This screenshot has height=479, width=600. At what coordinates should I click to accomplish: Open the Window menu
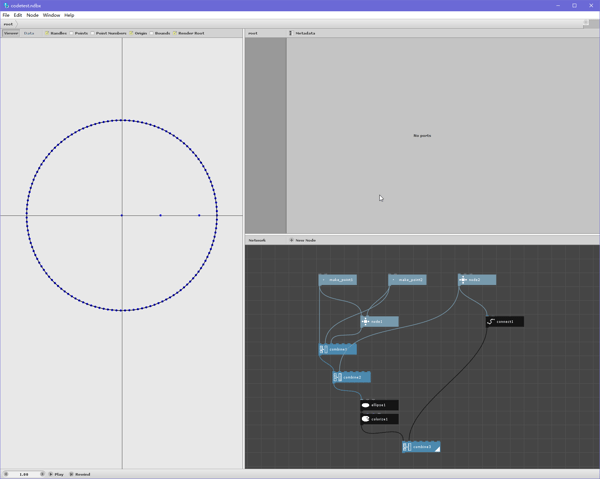click(x=51, y=15)
